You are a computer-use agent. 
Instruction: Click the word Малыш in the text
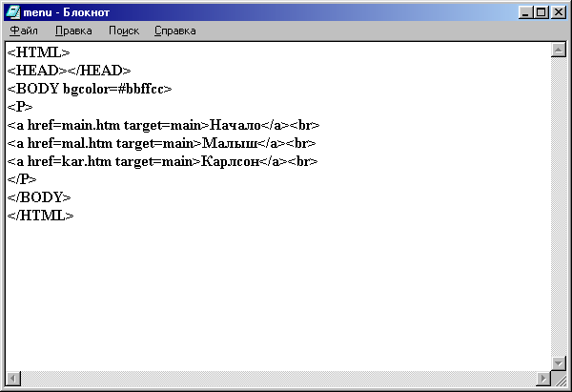230,143
